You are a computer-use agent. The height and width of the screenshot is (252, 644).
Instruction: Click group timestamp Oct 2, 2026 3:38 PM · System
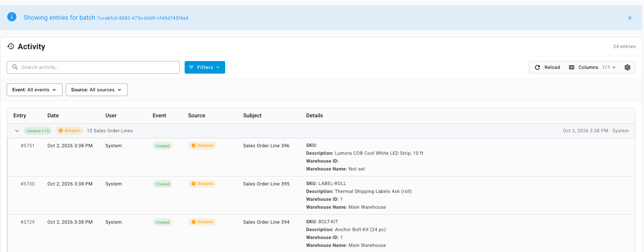click(596, 131)
